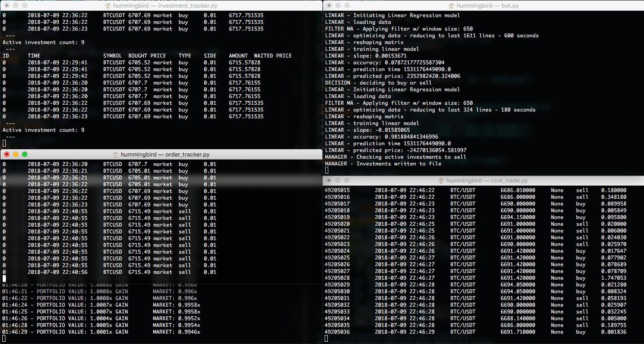Click the 01:46:24 PORTFOLIO VALUE line

click(101, 305)
